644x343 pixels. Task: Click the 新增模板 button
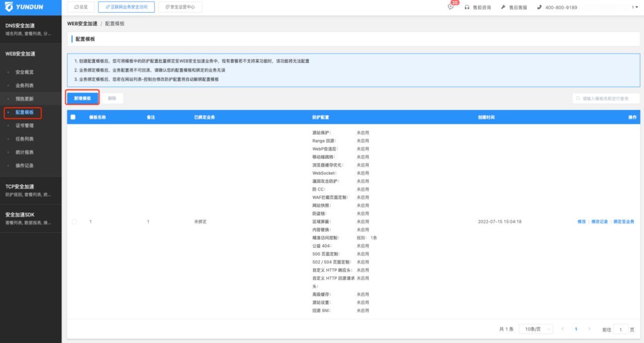(83, 98)
